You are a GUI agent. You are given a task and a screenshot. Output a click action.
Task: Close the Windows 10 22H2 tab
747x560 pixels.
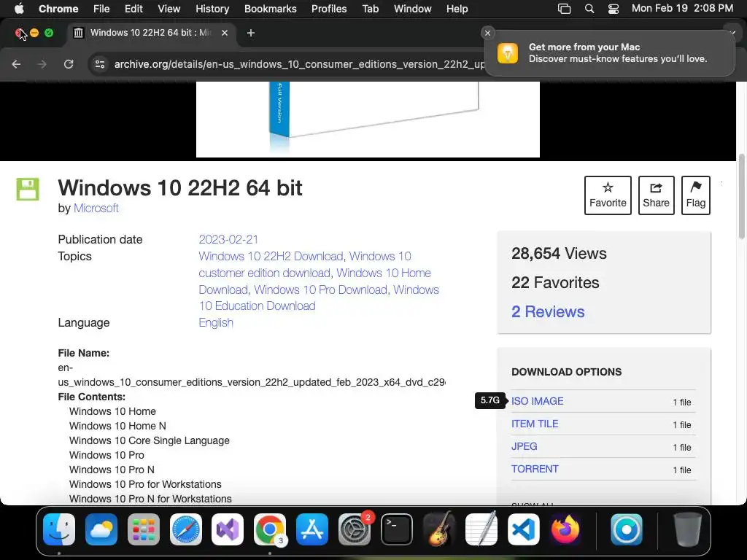[x=225, y=33]
